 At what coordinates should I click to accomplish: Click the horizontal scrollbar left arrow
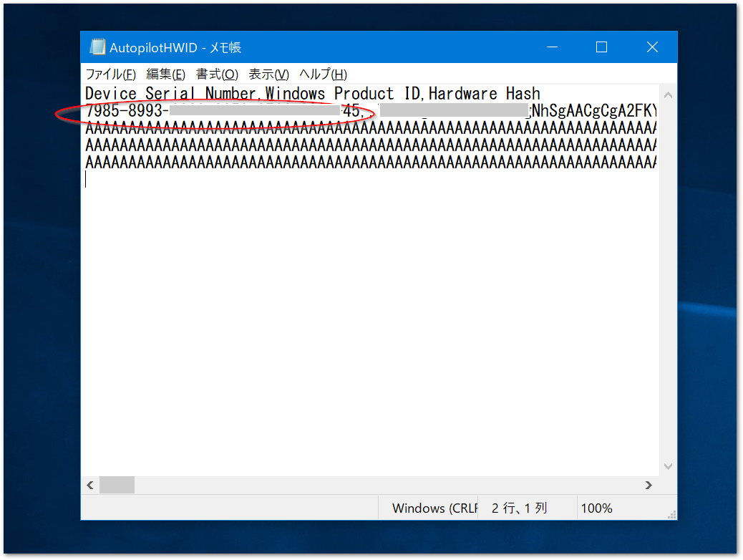click(90, 485)
